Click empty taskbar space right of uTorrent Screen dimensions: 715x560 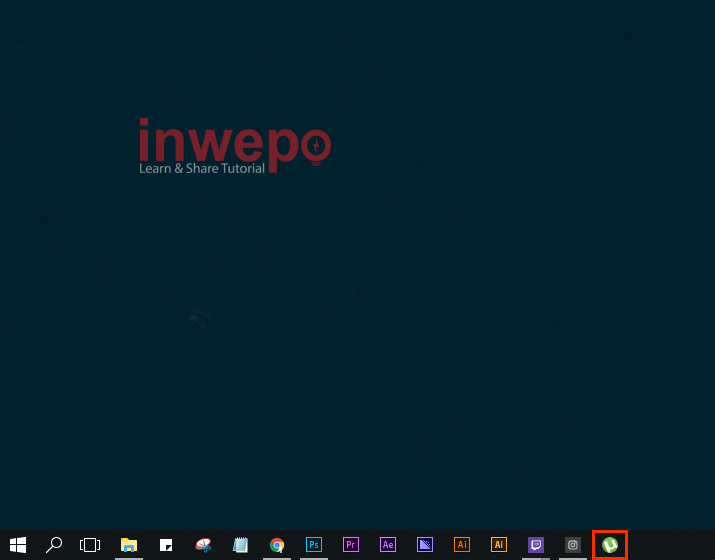[670, 545]
